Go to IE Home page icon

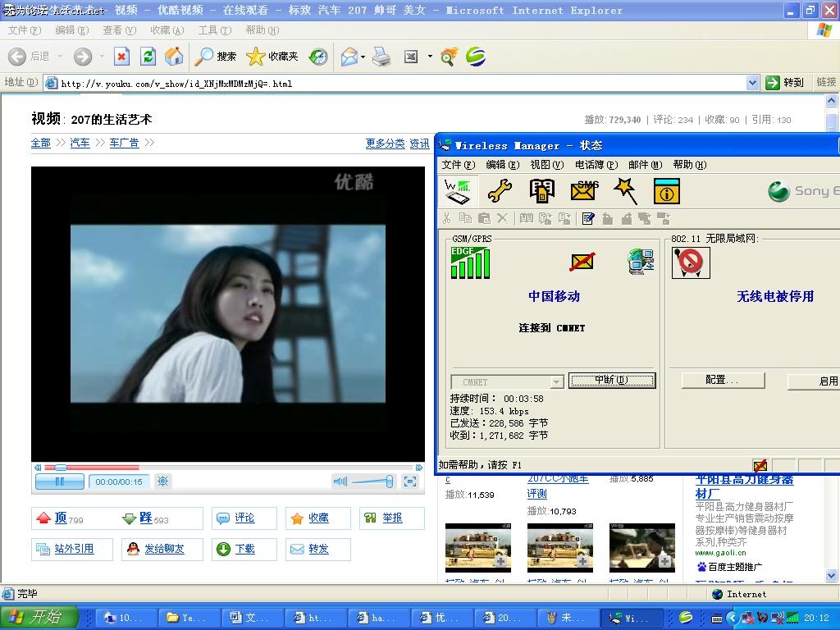174,57
